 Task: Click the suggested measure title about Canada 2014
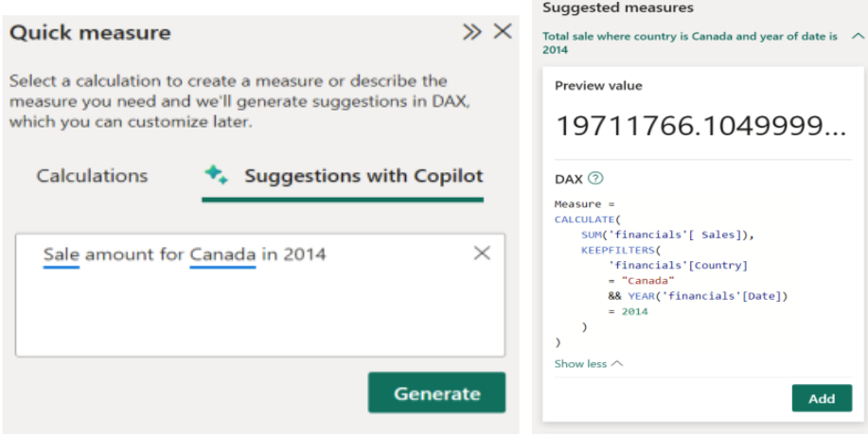tap(690, 43)
